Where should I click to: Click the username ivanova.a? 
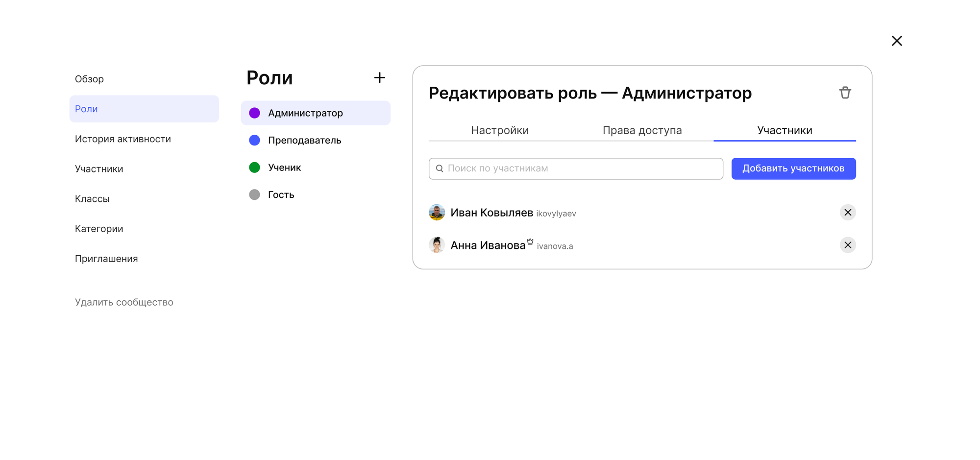point(555,246)
